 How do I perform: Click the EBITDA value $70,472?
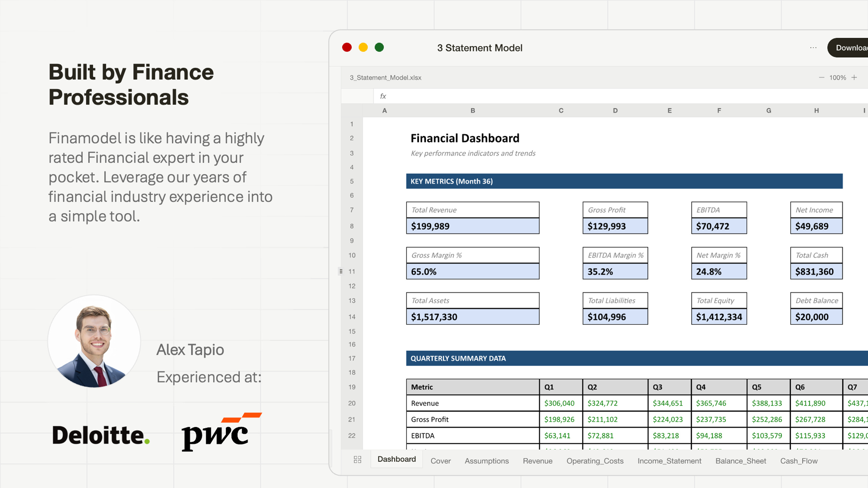click(x=719, y=226)
